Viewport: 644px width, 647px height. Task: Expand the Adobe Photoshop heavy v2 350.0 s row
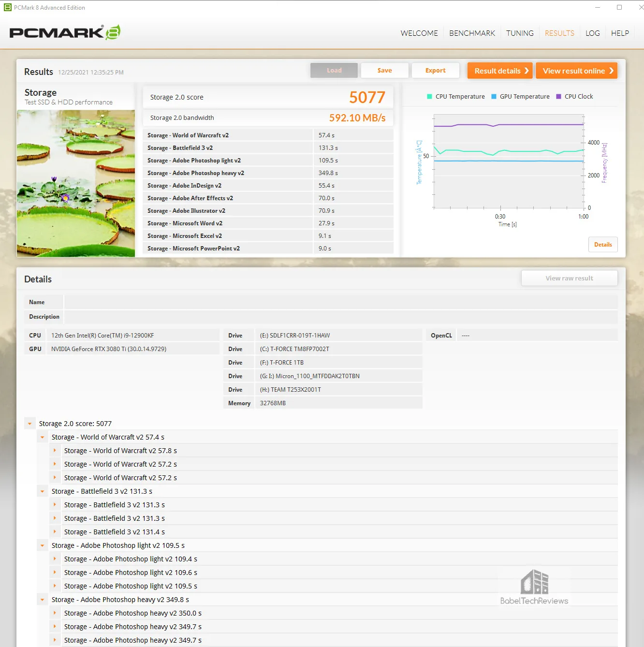55,613
